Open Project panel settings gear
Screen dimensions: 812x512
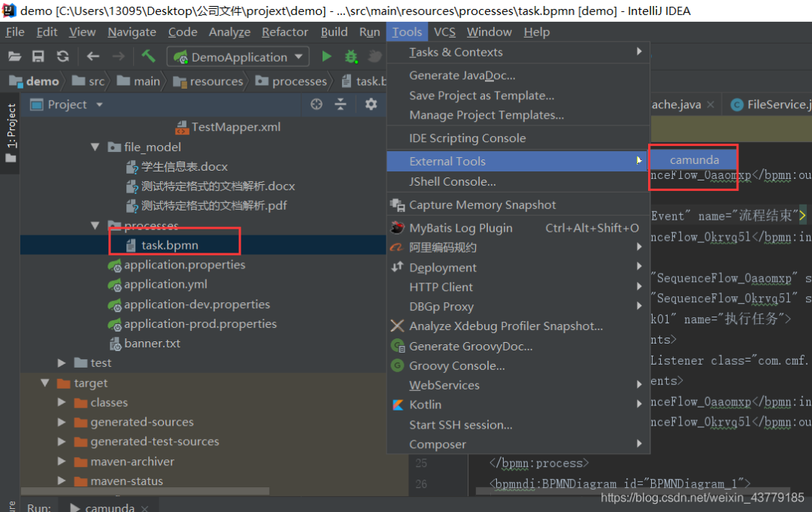[371, 105]
